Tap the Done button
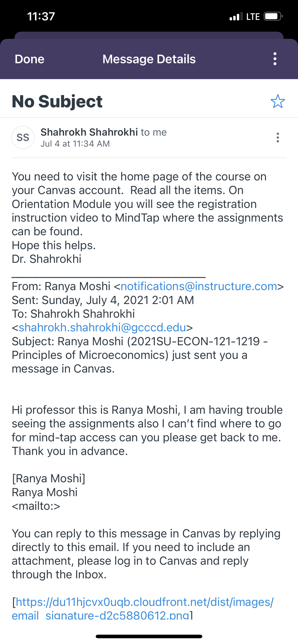Image resolution: width=298 pixels, height=644 pixels. pos(30,59)
